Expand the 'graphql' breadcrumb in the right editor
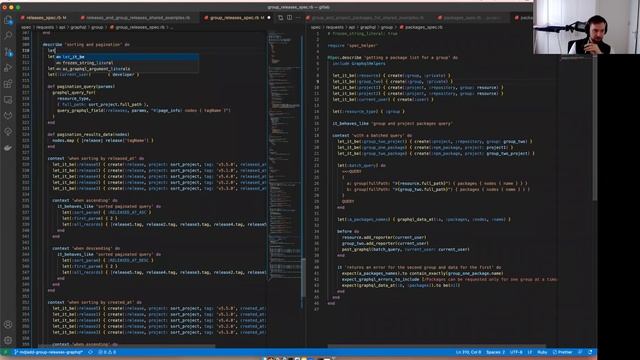This screenshot has width=640, height=360. 368,27
